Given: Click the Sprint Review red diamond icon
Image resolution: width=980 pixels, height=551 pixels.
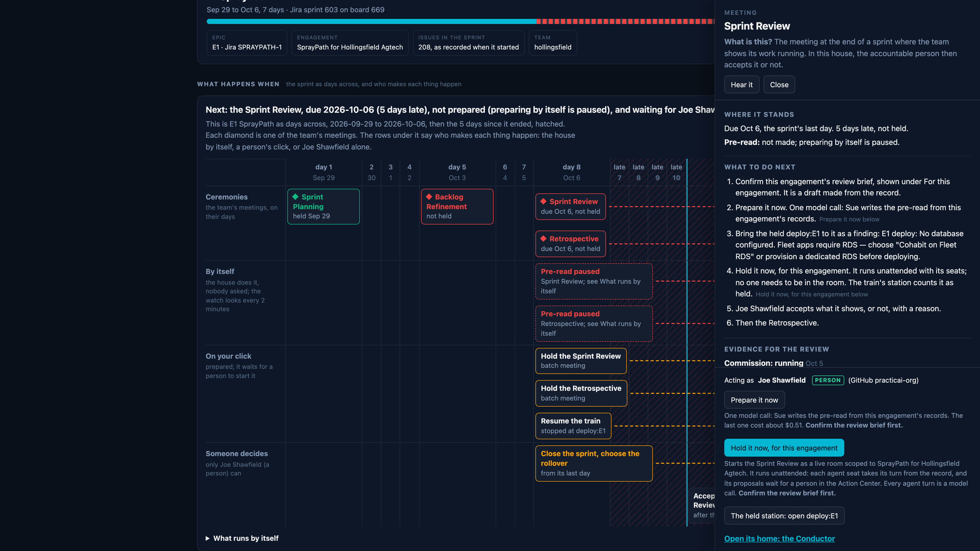Looking at the screenshot, I should 543,201.
